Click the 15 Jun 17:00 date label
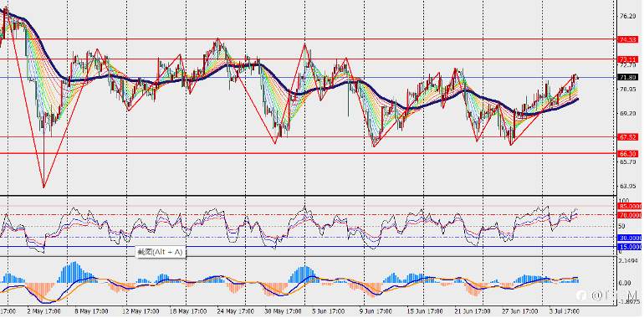Image resolution: width=644 pixels, height=318 pixels. [x=426, y=311]
